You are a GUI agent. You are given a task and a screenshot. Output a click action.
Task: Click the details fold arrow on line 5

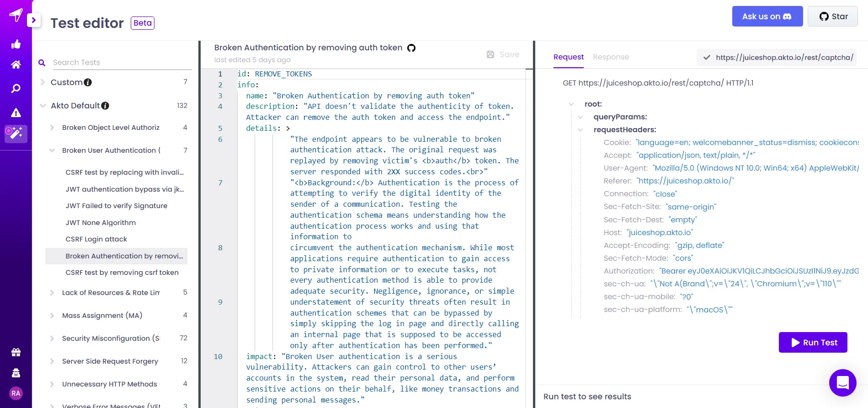click(x=288, y=129)
